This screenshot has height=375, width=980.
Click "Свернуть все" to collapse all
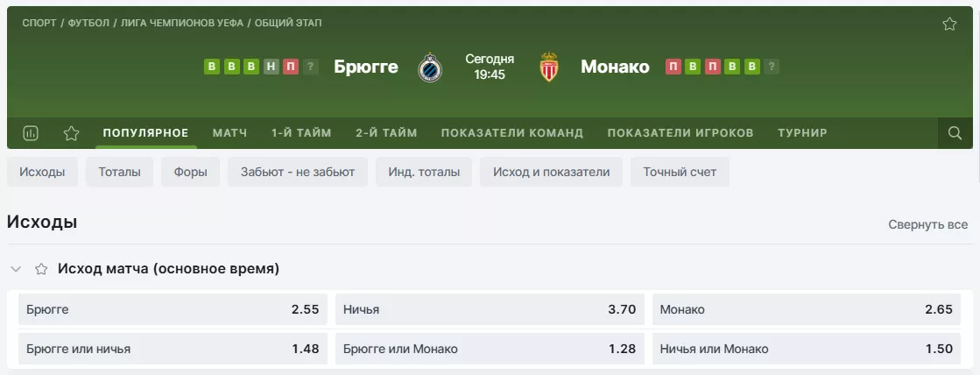coord(927,224)
